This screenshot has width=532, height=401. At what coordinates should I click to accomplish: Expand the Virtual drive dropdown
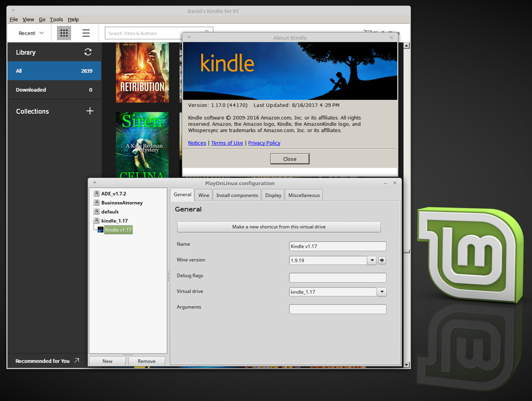[382, 292]
